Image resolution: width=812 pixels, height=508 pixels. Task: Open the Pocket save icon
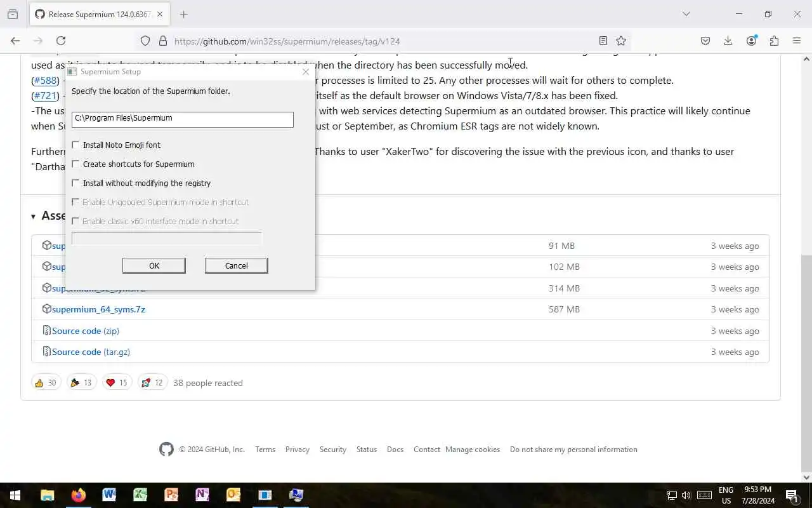tap(705, 41)
